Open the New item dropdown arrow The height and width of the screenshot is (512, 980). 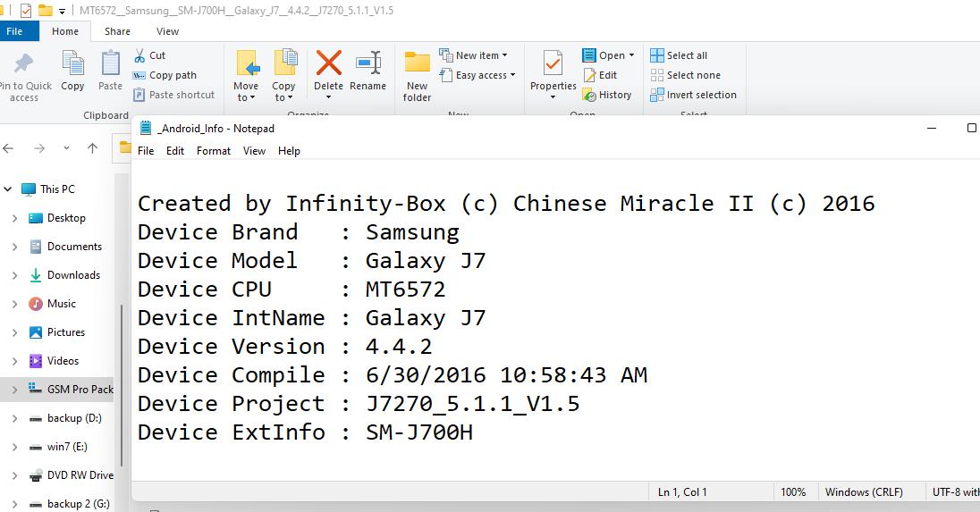click(504, 55)
